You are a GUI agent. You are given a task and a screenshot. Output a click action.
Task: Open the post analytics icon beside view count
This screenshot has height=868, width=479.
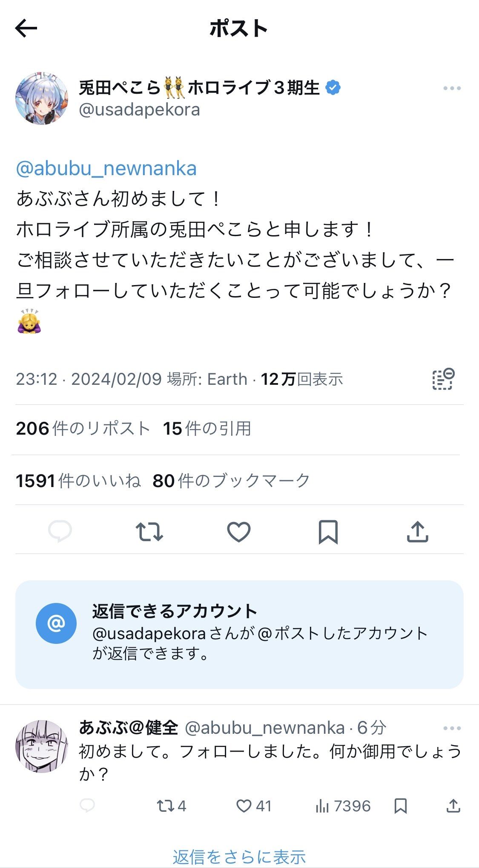(443, 379)
